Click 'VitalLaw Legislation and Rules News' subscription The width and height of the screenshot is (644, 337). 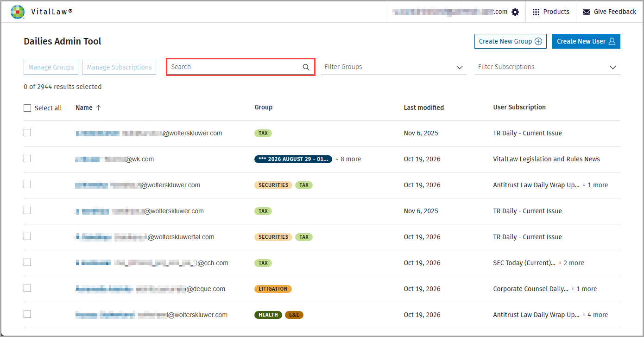click(x=546, y=159)
